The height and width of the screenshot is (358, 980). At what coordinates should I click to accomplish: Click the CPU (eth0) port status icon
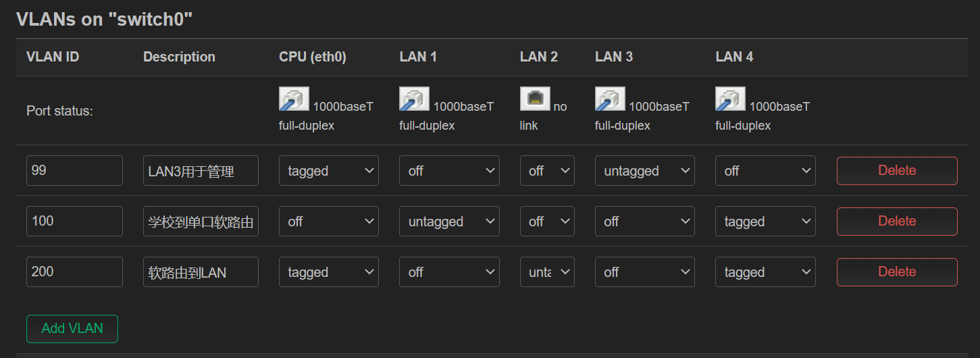(294, 99)
